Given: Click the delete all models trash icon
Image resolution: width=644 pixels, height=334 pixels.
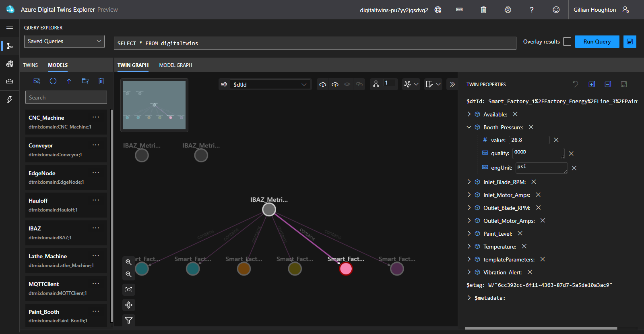Looking at the screenshot, I should (x=101, y=81).
